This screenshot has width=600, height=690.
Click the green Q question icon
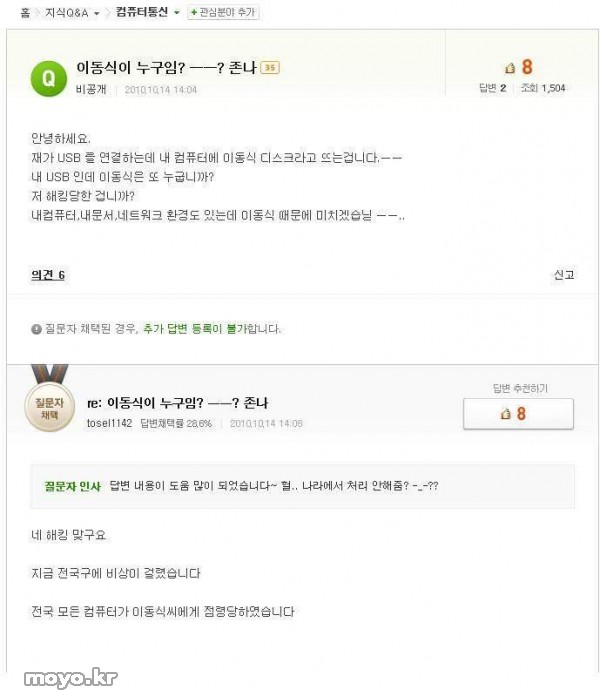(x=48, y=79)
